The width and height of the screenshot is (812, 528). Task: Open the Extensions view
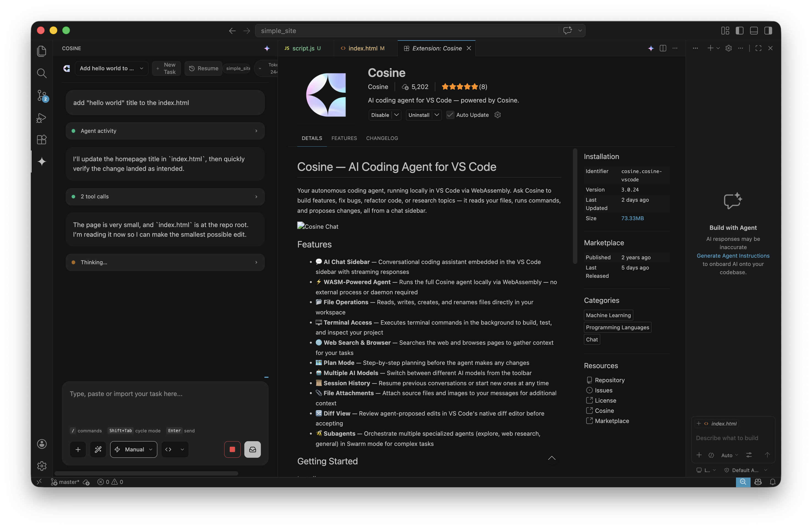(x=42, y=140)
